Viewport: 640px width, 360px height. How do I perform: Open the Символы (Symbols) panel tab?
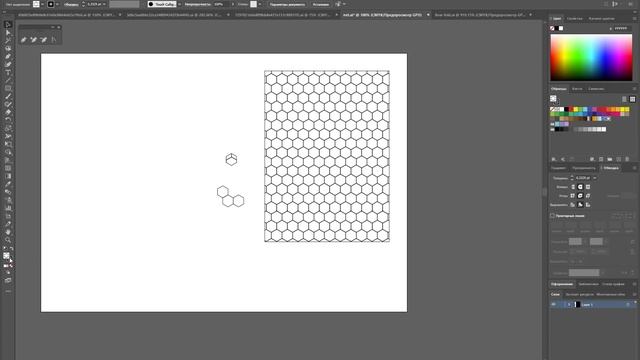[x=596, y=89]
